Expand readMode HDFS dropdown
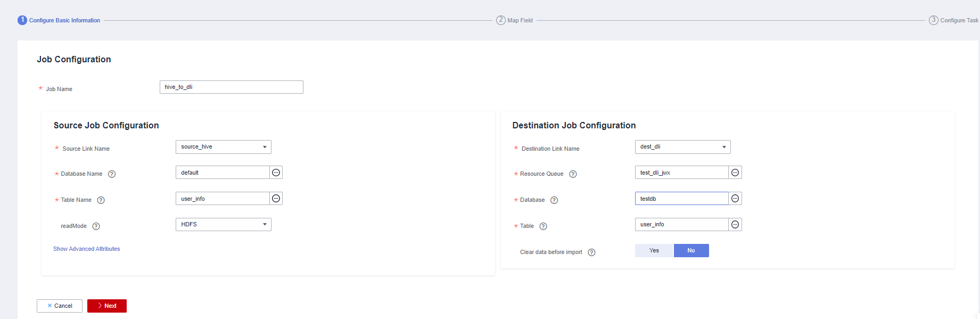Screen dimensions: 980x319 pos(224,225)
